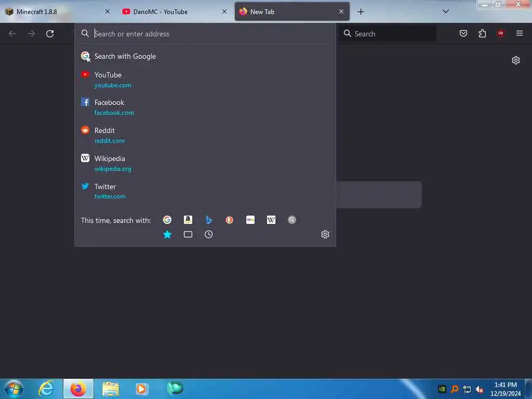Open the green round taskbar app
Screen dimensions: 532x399
(x=175, y=388)
